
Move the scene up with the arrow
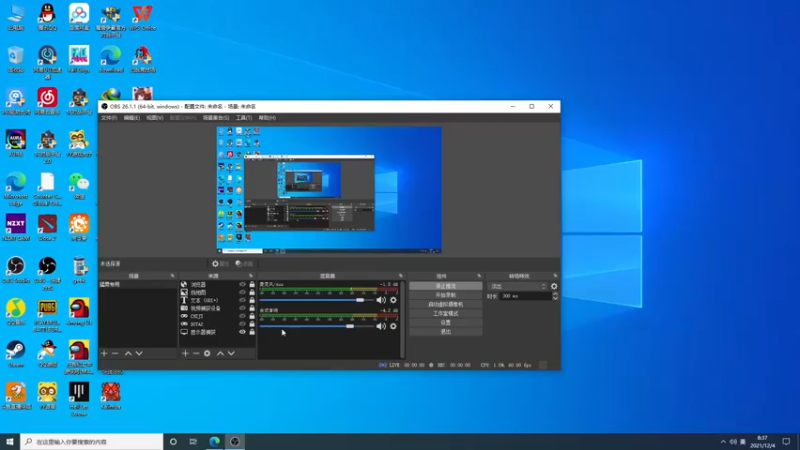tap(128, 353)
